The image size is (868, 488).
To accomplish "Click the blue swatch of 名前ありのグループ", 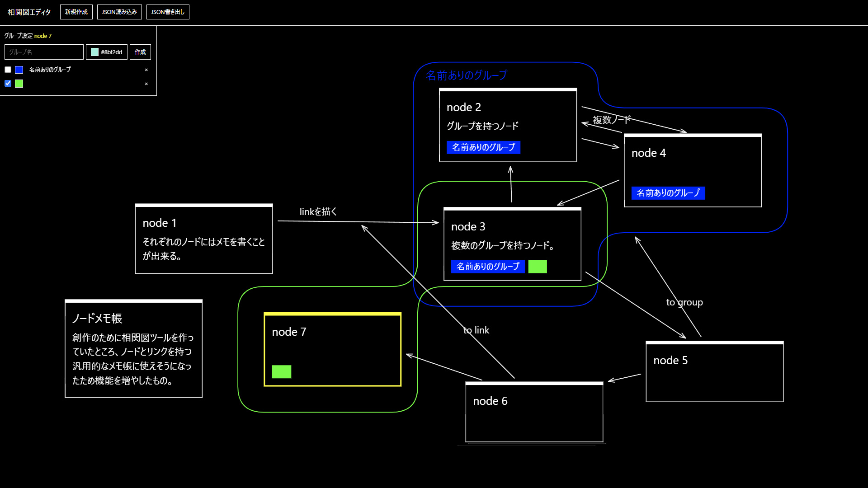I will coord(19,70).
